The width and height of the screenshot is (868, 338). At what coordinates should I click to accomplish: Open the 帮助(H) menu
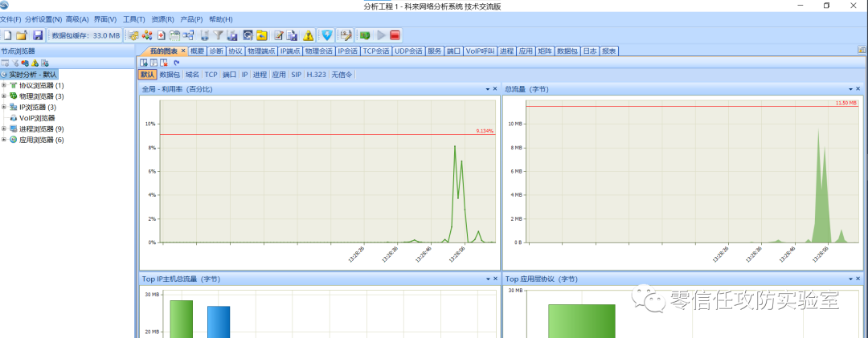(x=221, y=19)
